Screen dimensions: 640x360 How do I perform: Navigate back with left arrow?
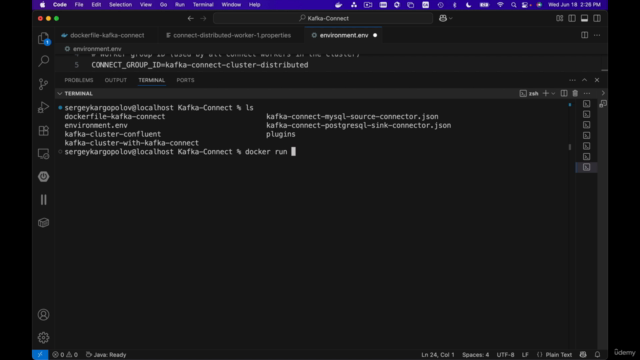coord(191,18)
